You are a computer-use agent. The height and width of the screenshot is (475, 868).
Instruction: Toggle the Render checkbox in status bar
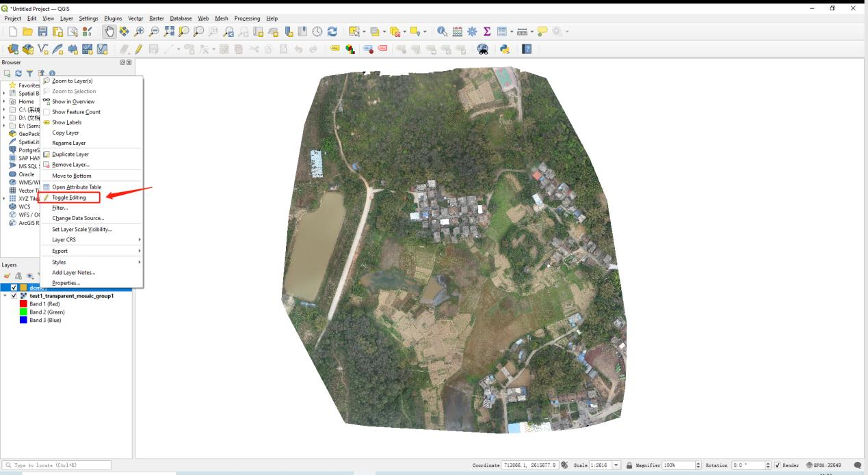pos(778,465)
